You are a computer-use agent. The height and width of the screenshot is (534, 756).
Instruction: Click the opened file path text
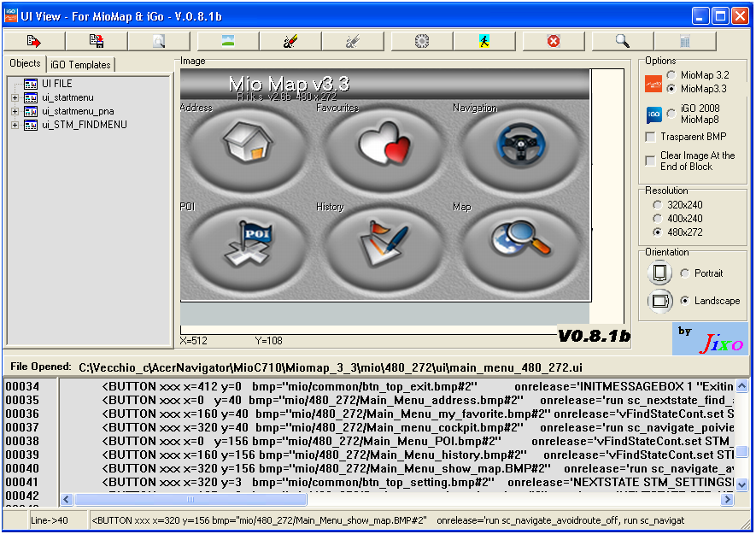[331, 367]
